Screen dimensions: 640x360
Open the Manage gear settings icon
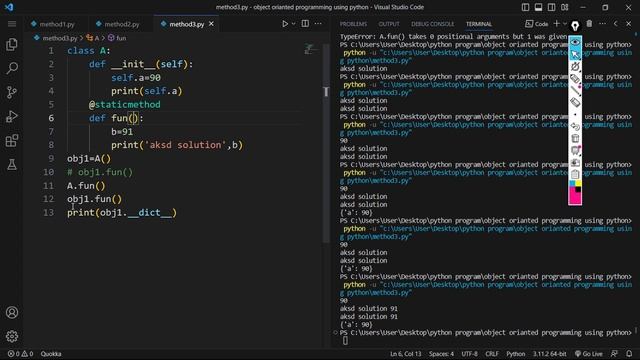[x=12, y=336]
